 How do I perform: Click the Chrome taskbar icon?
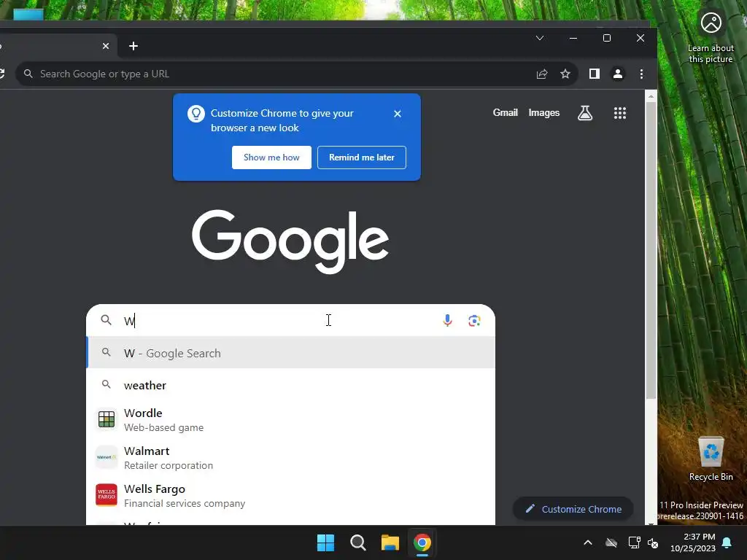click(422, 542)
